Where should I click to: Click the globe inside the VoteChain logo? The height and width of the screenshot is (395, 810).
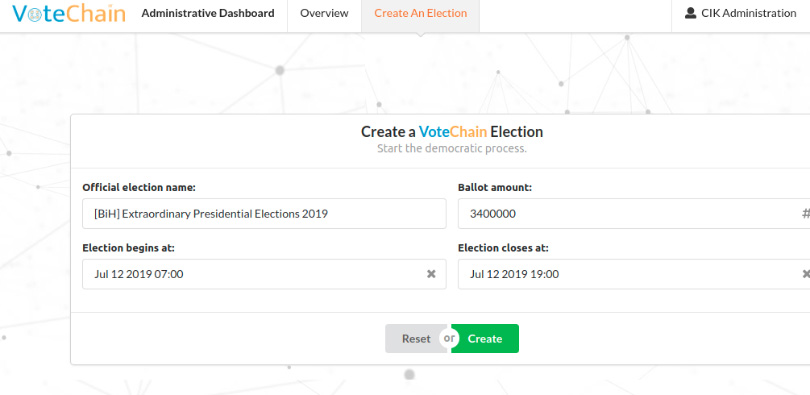[35, 15]
